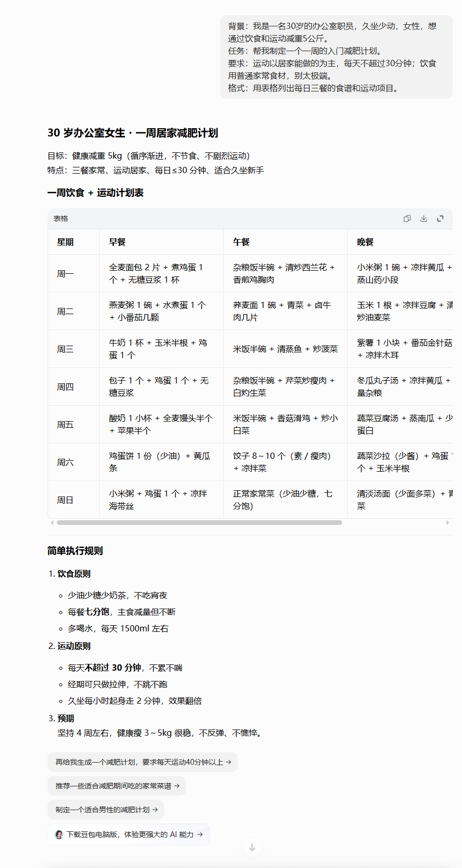Click Saturday dinner cell with 蔬菜沙拉（少酱）

click(x=400, y=462)
